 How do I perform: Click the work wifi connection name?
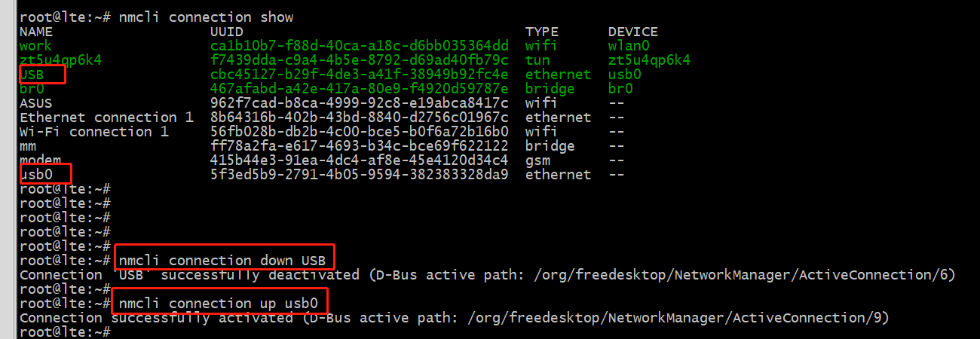click(x=35, y=46)
